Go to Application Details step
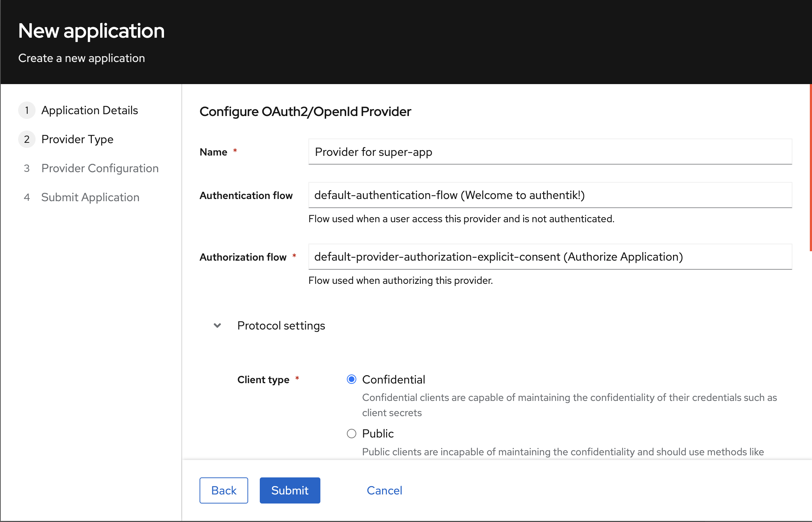Viewport: 812px width, 522px height. pyautogui.click(x=90, y=110)
